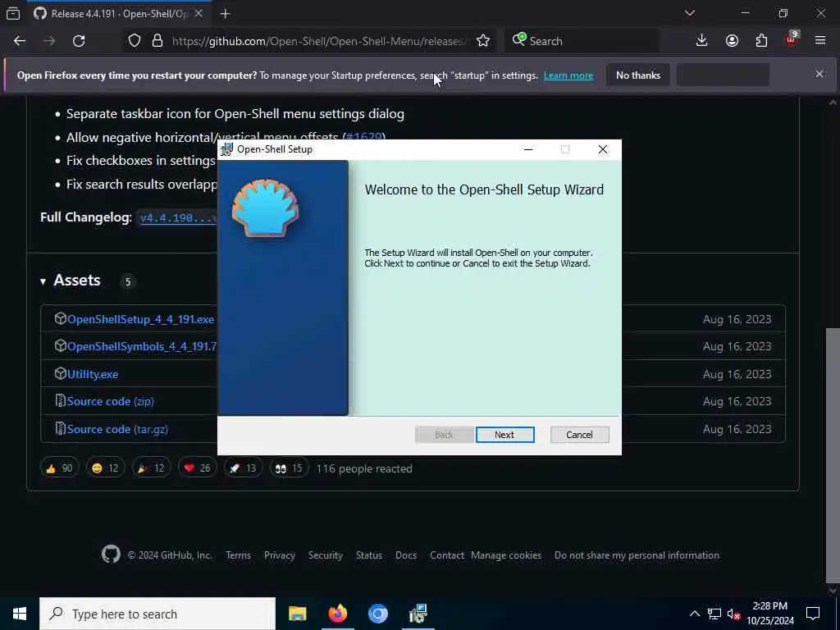Open a new Firefox tab
This screenshot has height=630, width=840.
tap(225, 14)
